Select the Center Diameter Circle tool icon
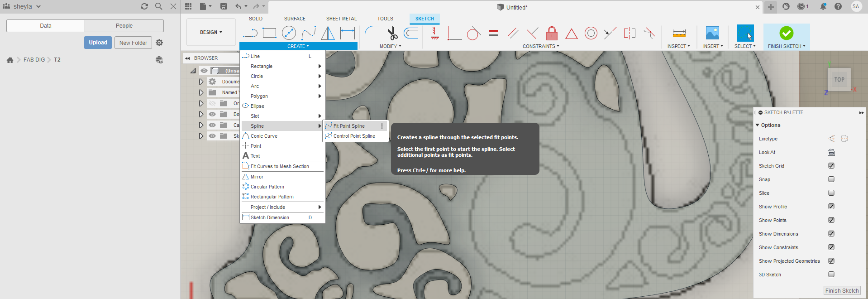 (x=289, y=33)
